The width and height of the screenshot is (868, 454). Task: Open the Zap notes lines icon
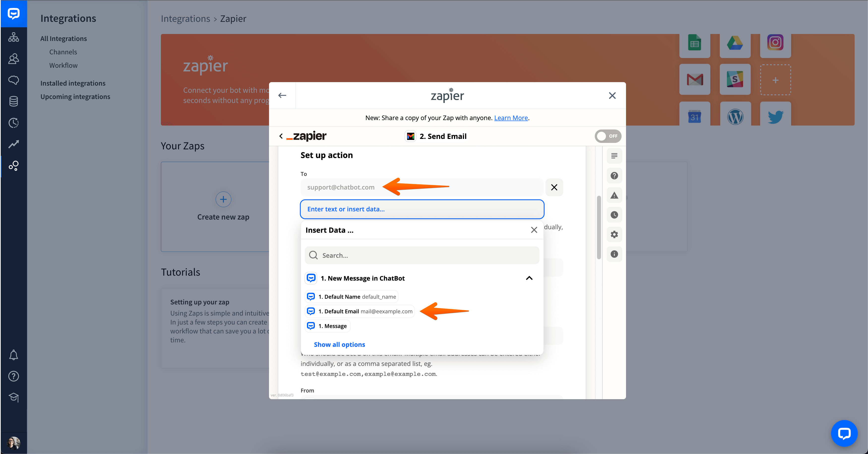(614, 156)
